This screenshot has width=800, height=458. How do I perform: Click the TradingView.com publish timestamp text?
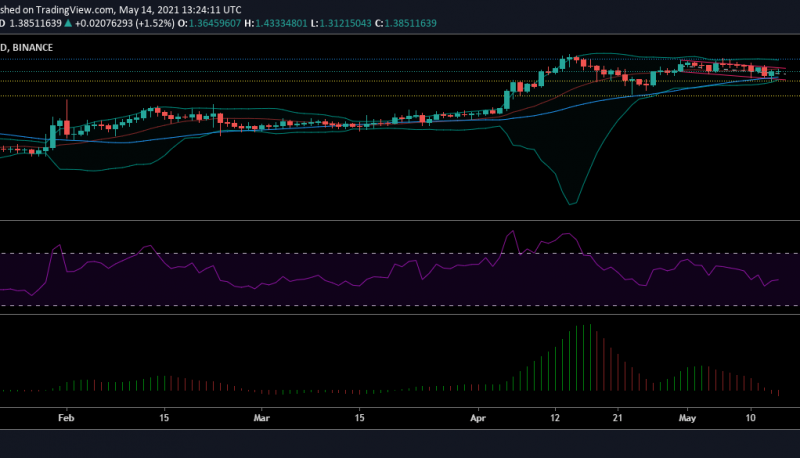coord(121,10)
